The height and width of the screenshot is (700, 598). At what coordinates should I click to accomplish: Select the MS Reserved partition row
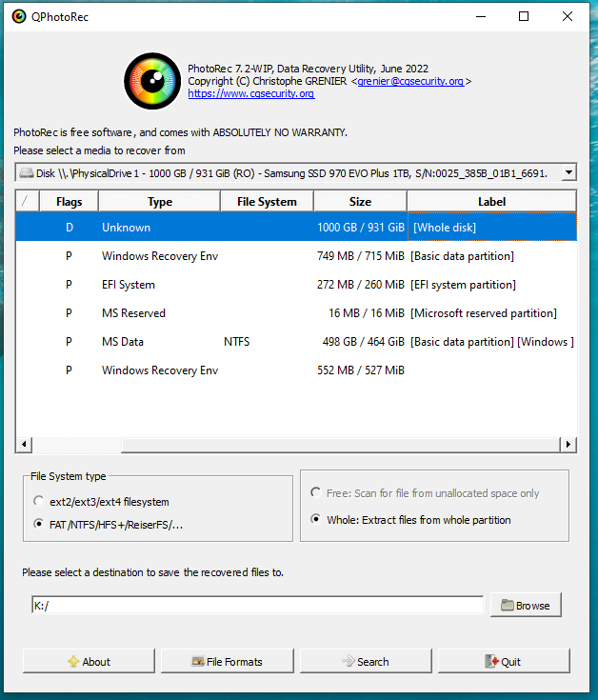pos(296,313)
